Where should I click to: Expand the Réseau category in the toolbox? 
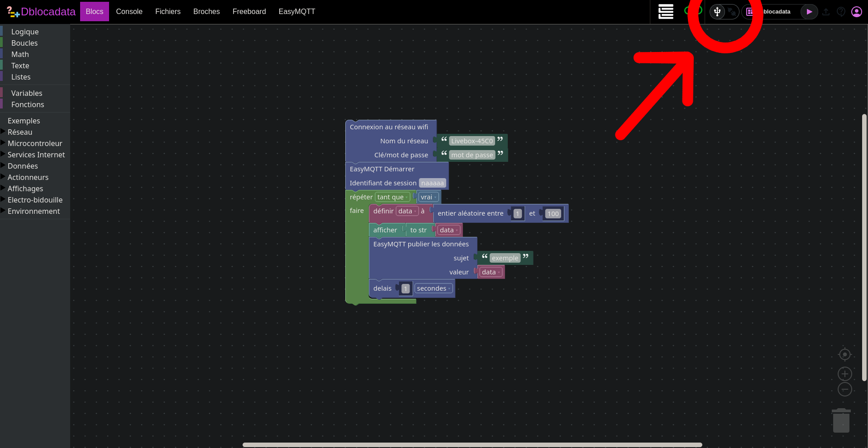click(20, 132)
